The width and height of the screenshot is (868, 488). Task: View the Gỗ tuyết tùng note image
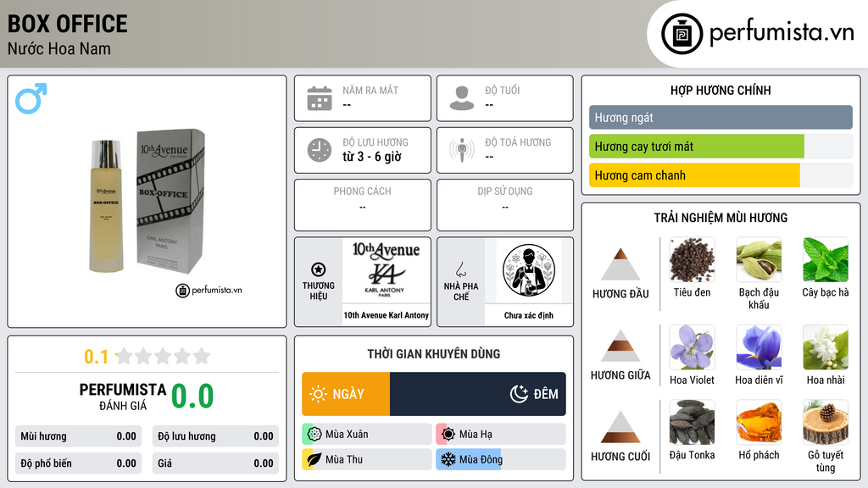pos(826,423)
